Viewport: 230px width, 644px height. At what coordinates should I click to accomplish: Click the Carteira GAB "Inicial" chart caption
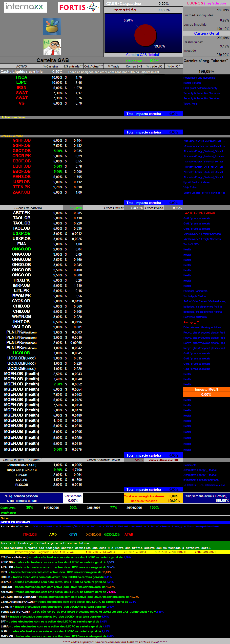click(x=143, y=55)
